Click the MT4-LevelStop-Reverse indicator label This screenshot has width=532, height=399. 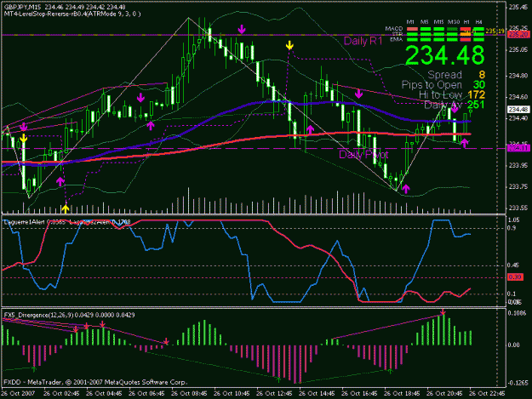pos(72,14)
